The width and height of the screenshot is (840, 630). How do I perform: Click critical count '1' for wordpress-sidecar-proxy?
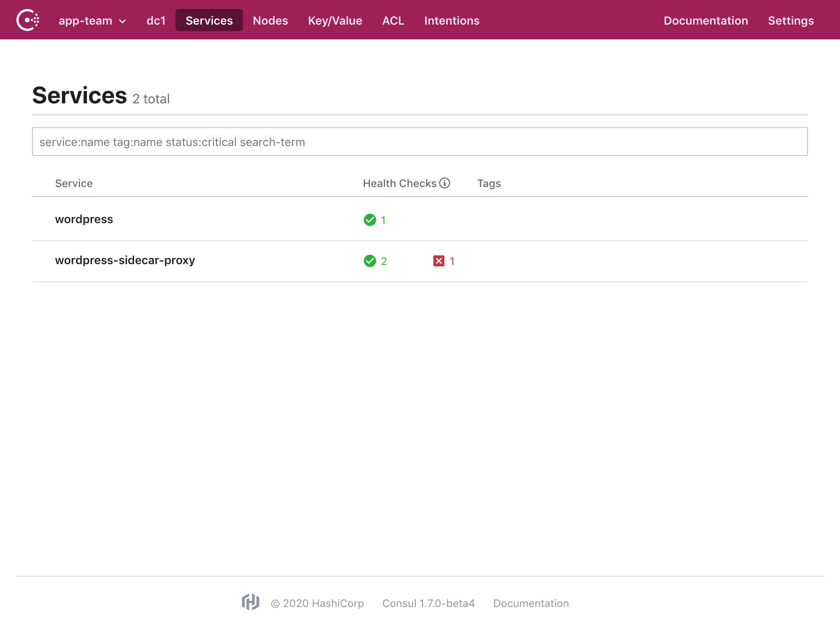452,261
